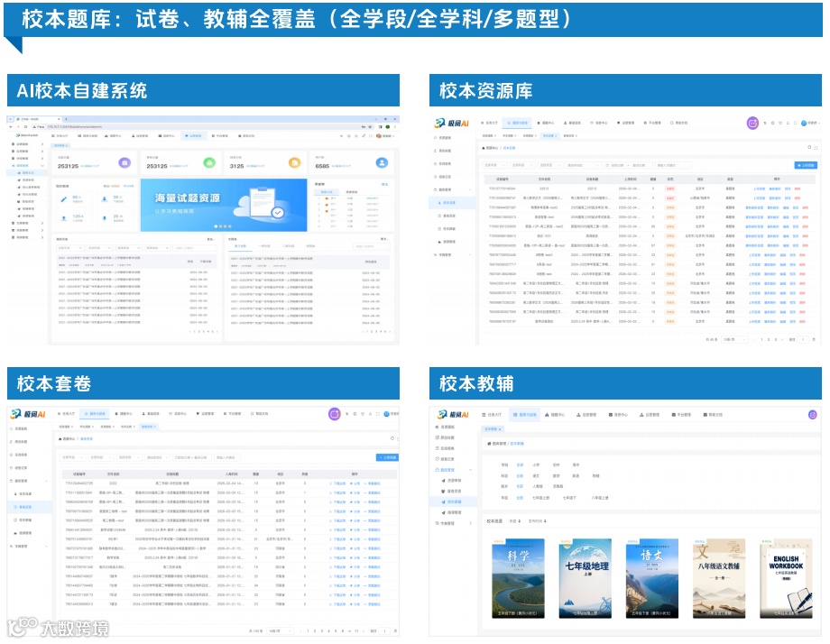This screenshot has width=830, height=644.
Task: Select the last carousel dot under 海量试题资源 banner
Action: (230, 226)
